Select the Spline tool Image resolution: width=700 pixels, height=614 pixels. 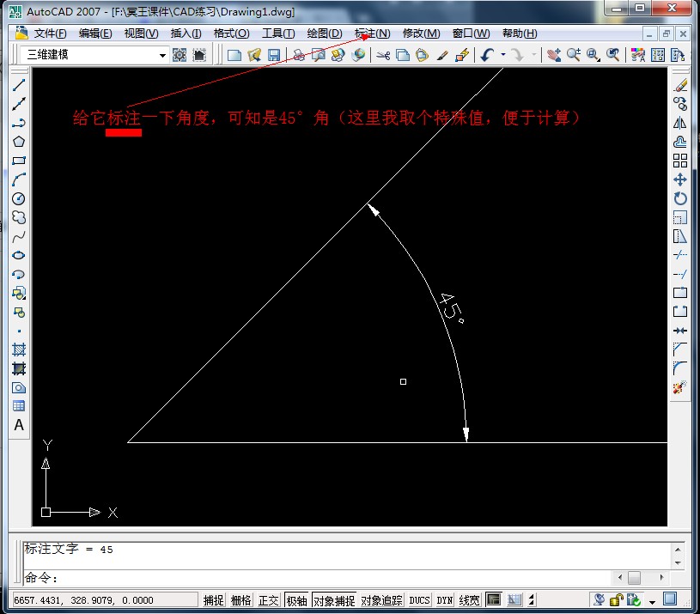point(19,236)
